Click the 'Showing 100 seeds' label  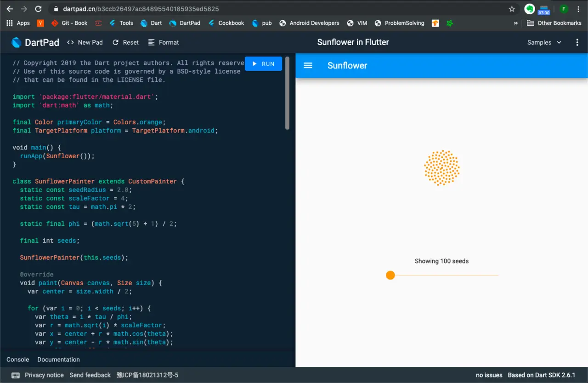point(441,261)
